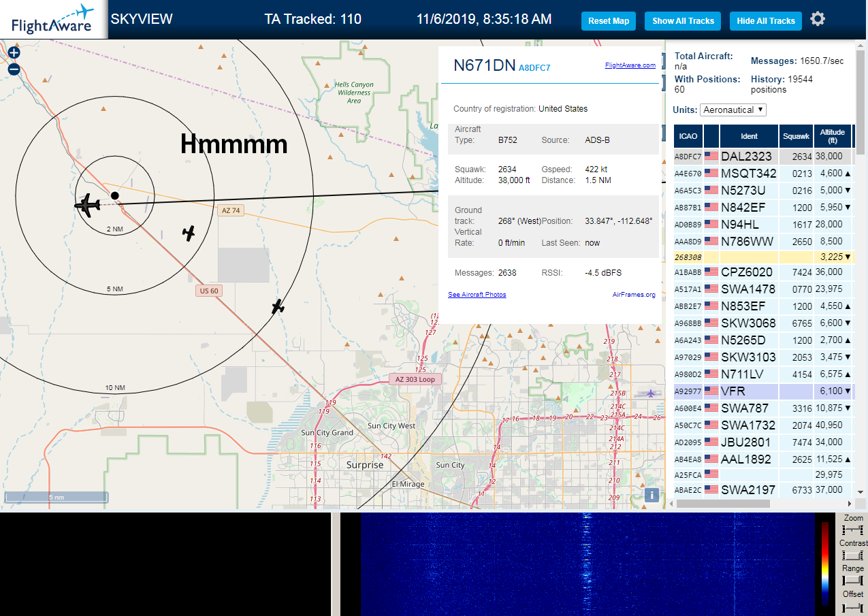Open settings via the gear icon
Image resolution: width=868 pixels, height=616 pixels.
[818, 19]
